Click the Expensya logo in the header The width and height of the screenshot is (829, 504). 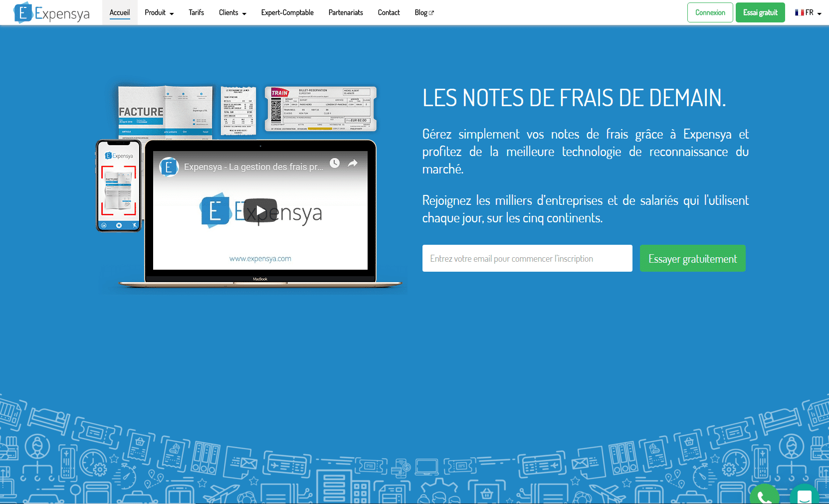[x=52, y=13]
